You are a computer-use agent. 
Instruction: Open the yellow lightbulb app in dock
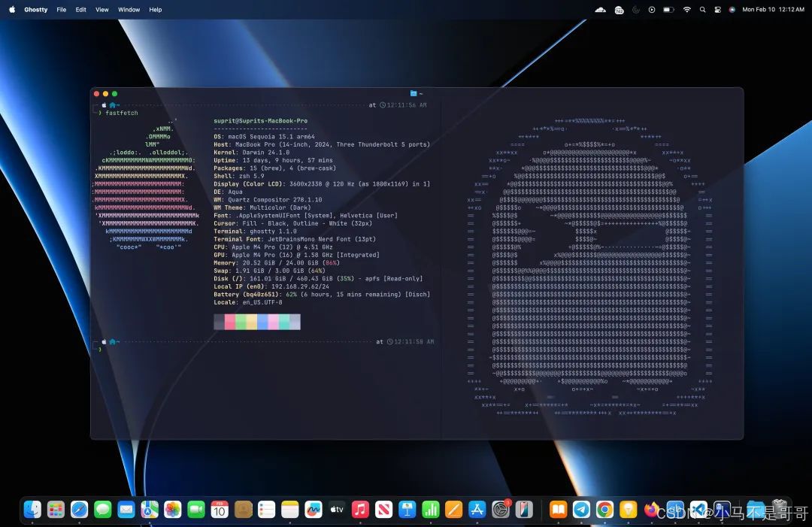coord(628,510)
